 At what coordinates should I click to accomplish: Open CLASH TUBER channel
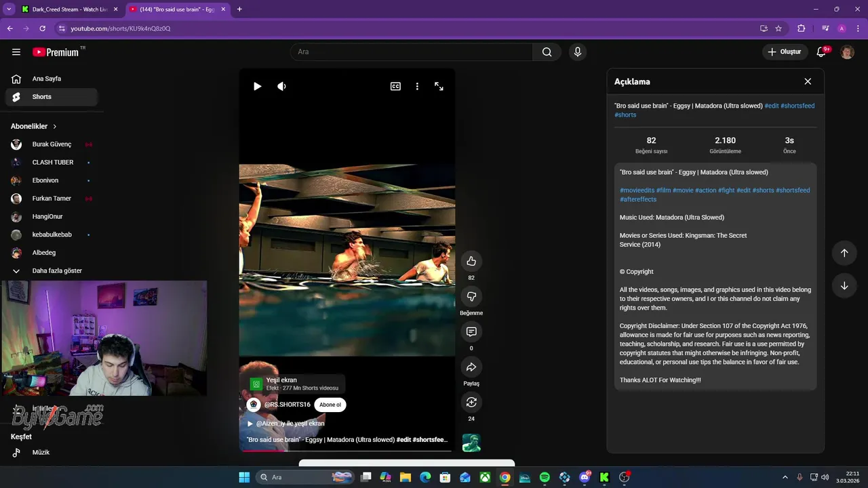click(52, 163)
